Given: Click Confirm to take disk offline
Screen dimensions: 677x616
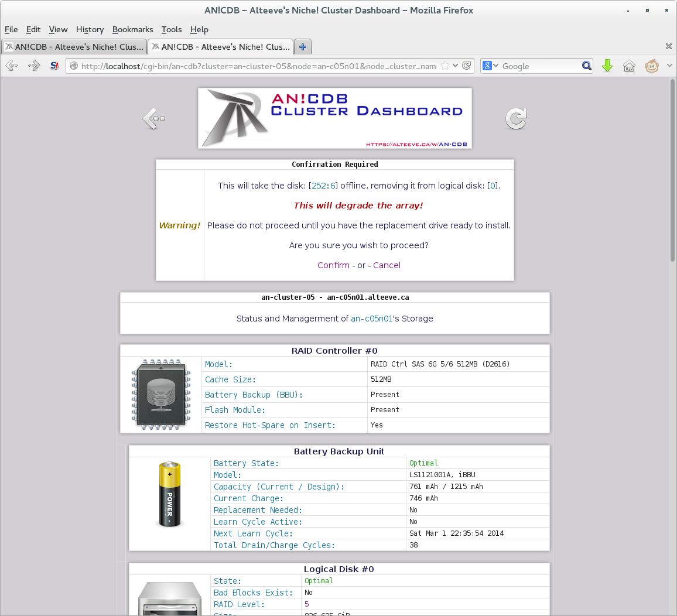Looking at the screenshot, I should (x=333, y=265).
